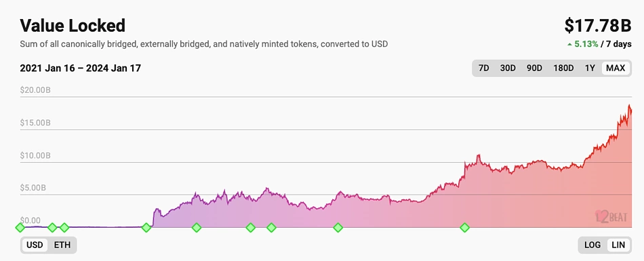The width and height of the screenshot is (644, 261).
Task: Click the fifth green milestone diamond from left
Action: coord(197,227)
